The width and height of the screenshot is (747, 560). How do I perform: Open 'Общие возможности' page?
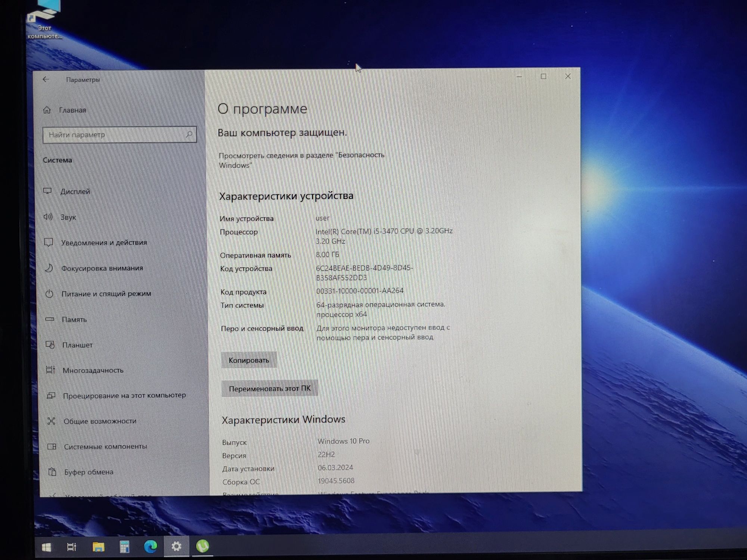(x=100, y=421)
